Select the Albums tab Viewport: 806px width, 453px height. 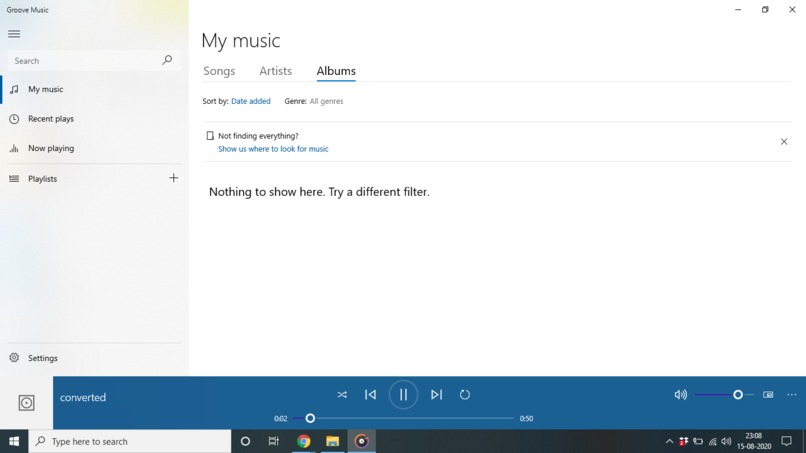336,71
